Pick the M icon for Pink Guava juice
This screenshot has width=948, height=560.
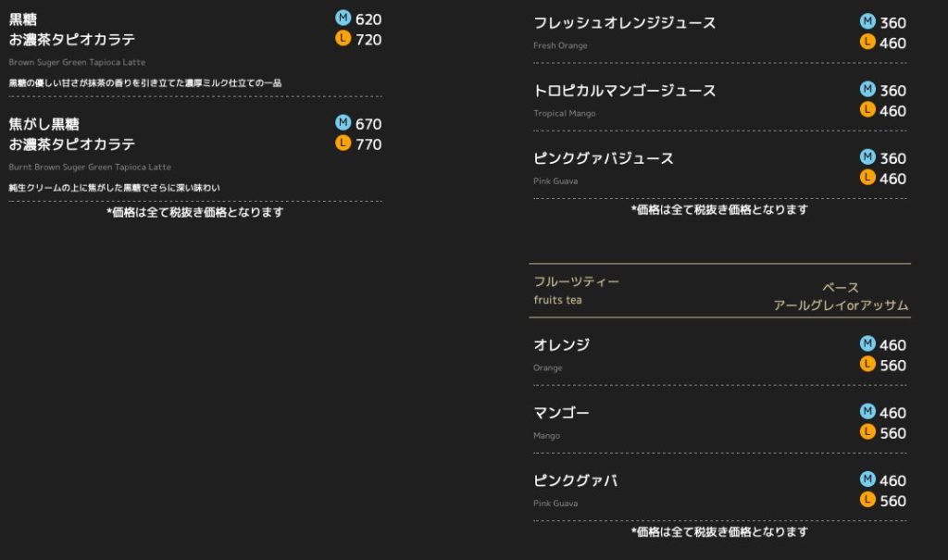click(867, 157)
